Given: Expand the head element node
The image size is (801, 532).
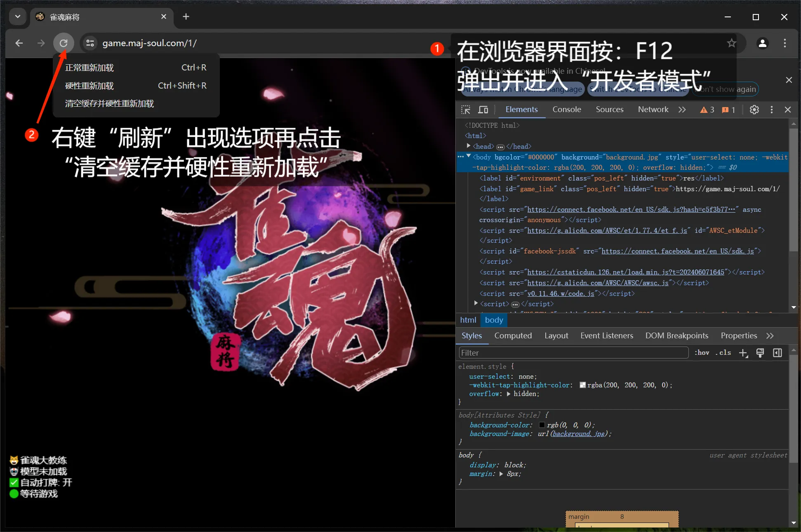Looking at the screenshot, I should 469,145.
